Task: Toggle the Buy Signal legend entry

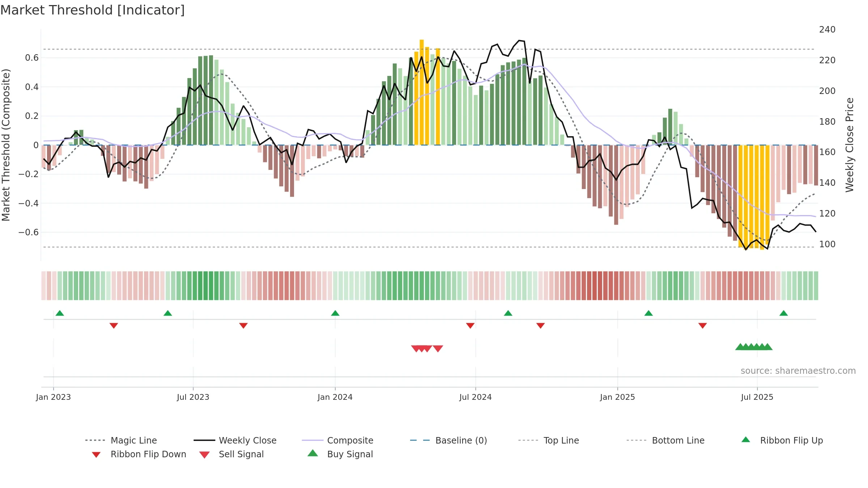Action: tap(340, 454)
